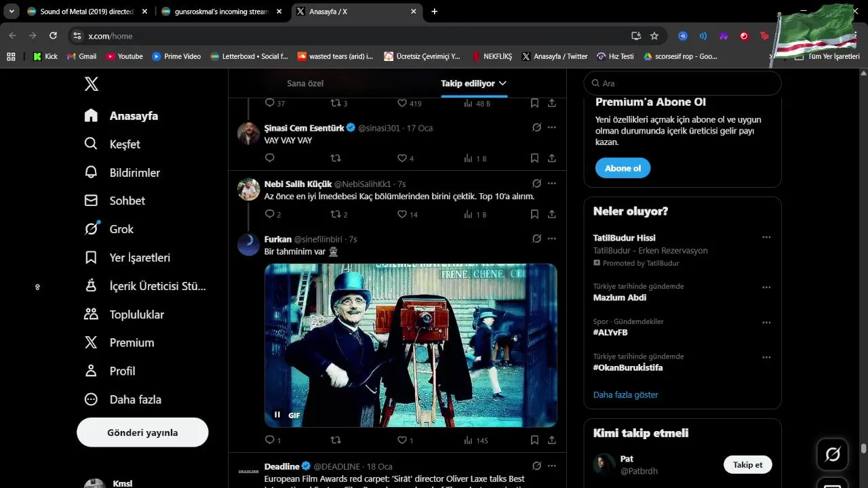Image resolution: width=868 pixels, height=488 pixels.
Task: Click Gönderi yayınla button
Action: coord(142,432)
